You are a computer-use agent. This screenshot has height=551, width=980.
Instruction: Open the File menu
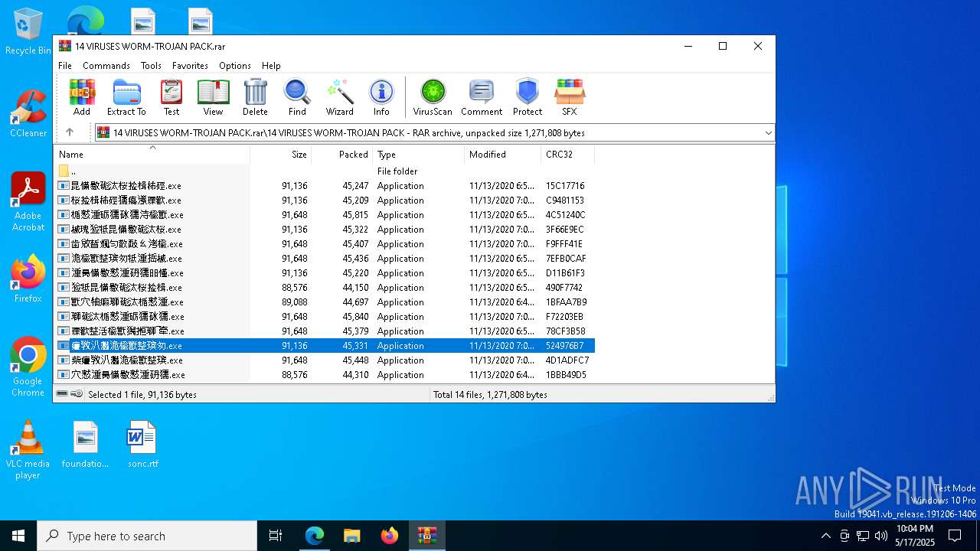point(65,66)
